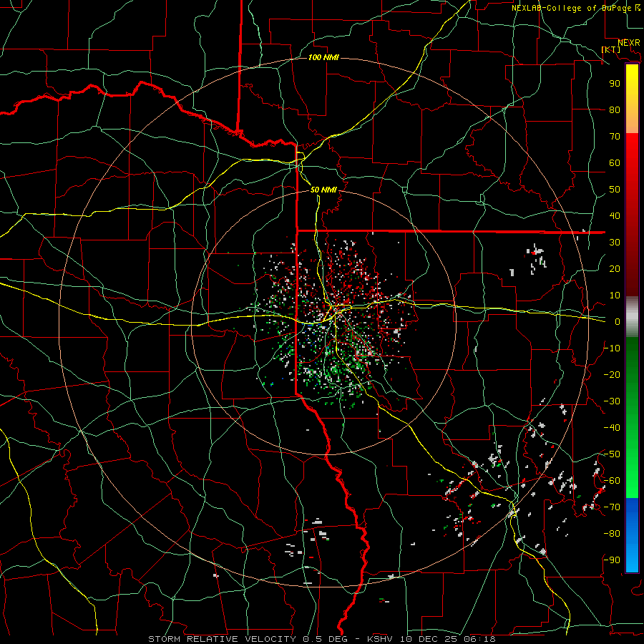Click the "0" value on the velocity scale
The height and width of the screenshot is (644, 644).
[618, 321]
